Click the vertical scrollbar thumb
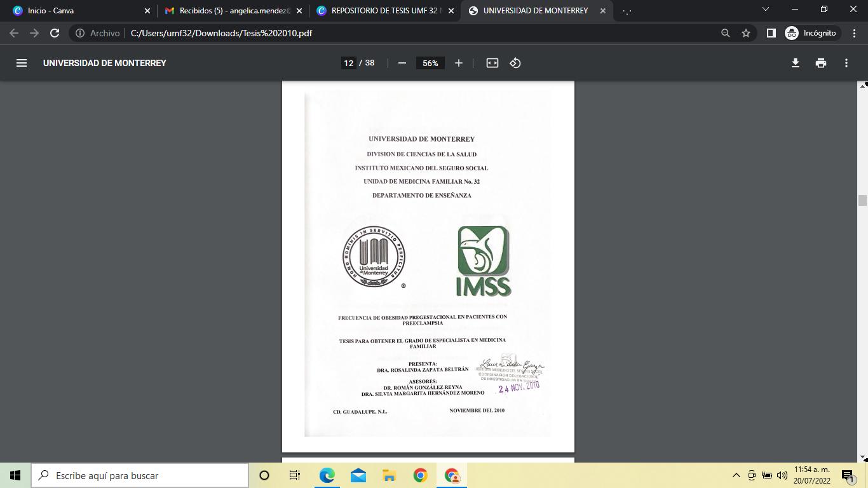868x488 pixels. tap(862, 201)
